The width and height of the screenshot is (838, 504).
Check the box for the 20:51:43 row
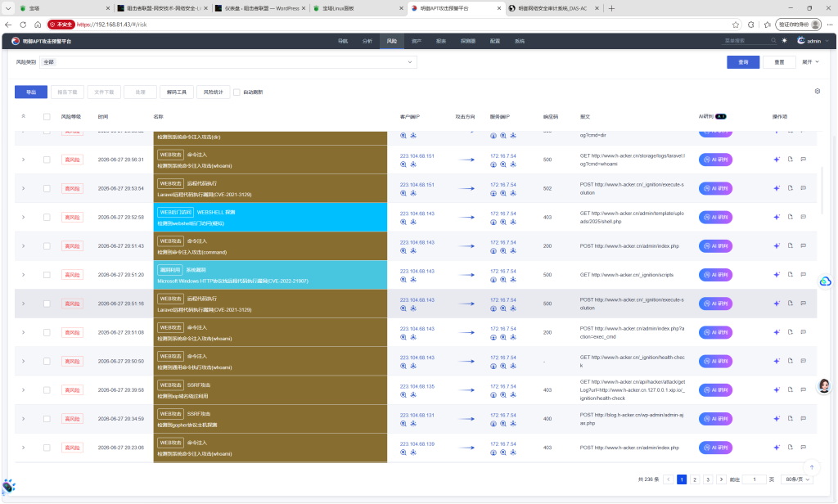(x=47, y=246)
